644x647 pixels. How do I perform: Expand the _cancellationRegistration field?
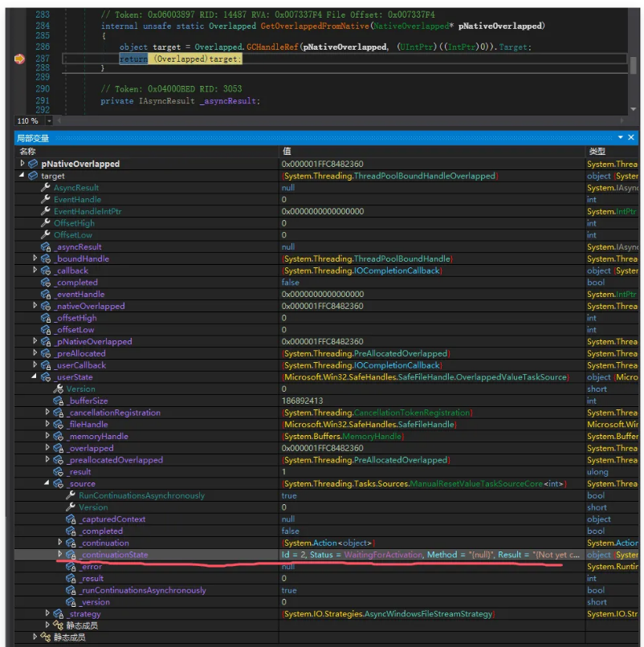coord(47,413)
